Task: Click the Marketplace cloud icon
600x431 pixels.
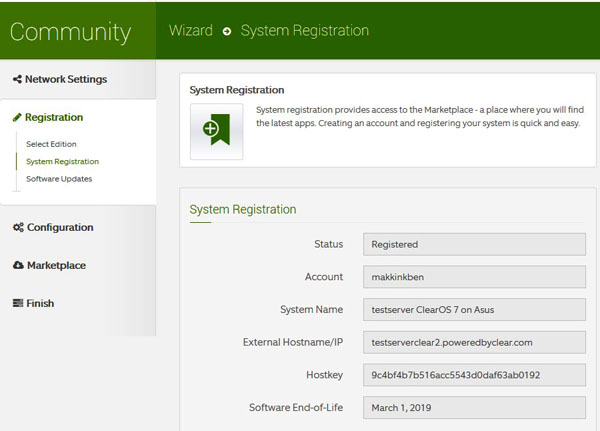Action: click(x=18, y=265)
